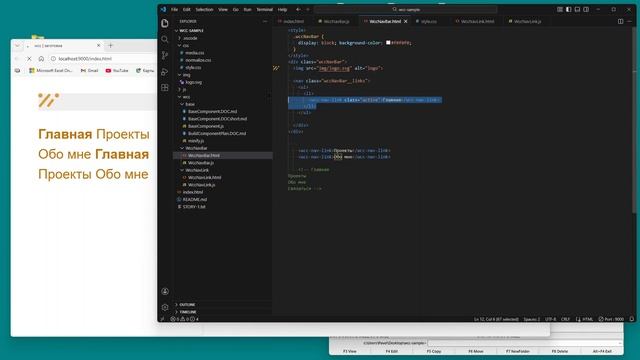Open the Terminal menu
Image resolution: width=640 pixels, height=360 pixels.
click(264, 9)
